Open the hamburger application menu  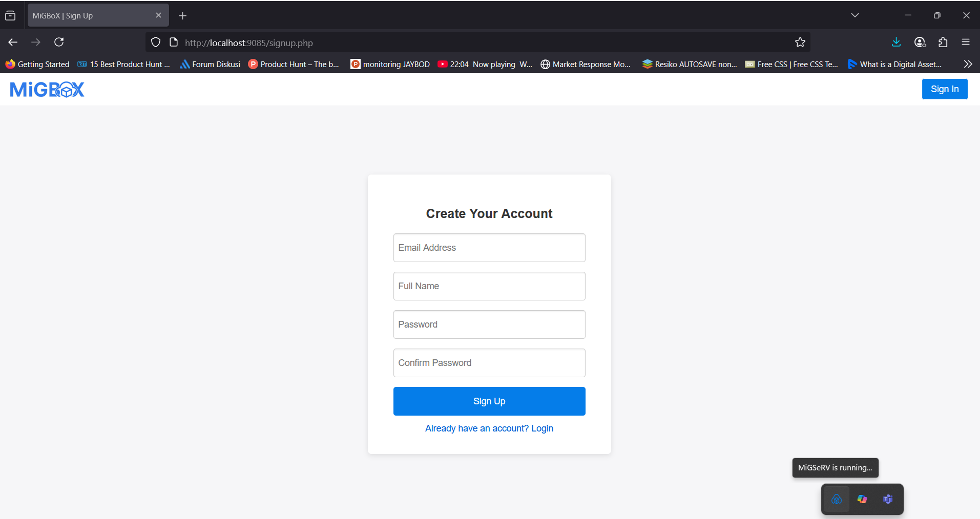tap(966, 42)
